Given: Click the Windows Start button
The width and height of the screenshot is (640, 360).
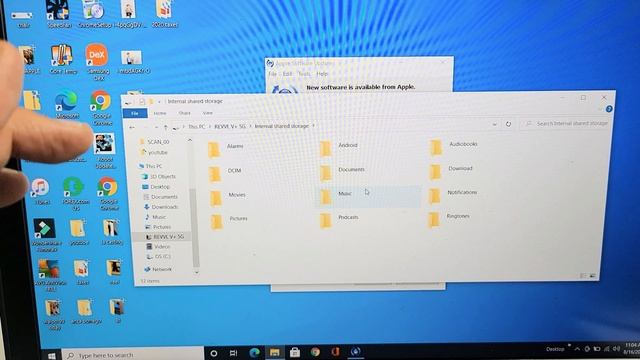Looking at the screenshot, I should point(51,356).
